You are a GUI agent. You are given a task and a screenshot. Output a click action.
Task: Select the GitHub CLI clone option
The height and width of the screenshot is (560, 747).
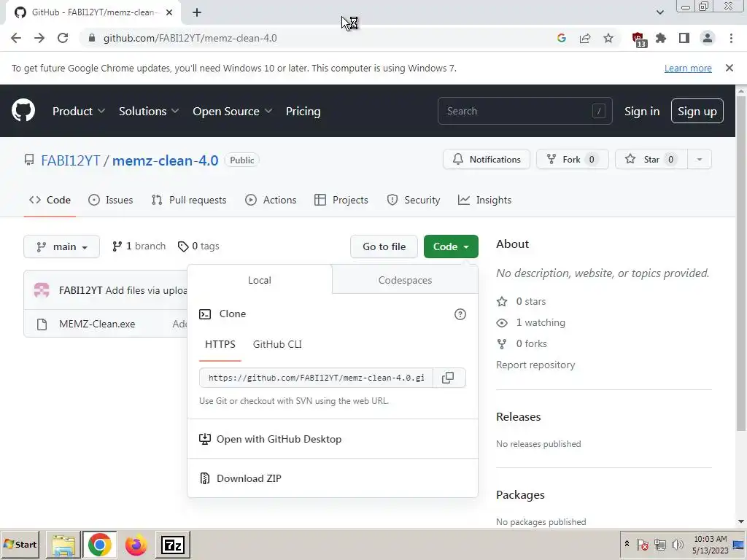click(x=277, y=344)
